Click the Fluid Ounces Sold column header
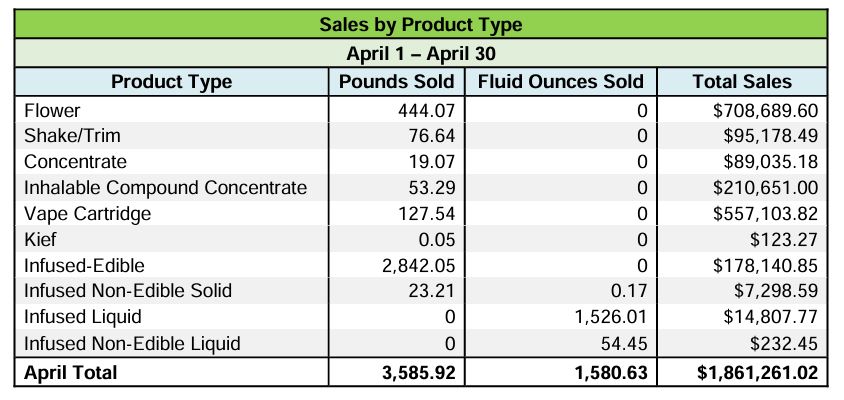Image resolution: width=844 pixels, height=400 pixels. point(561,82)
